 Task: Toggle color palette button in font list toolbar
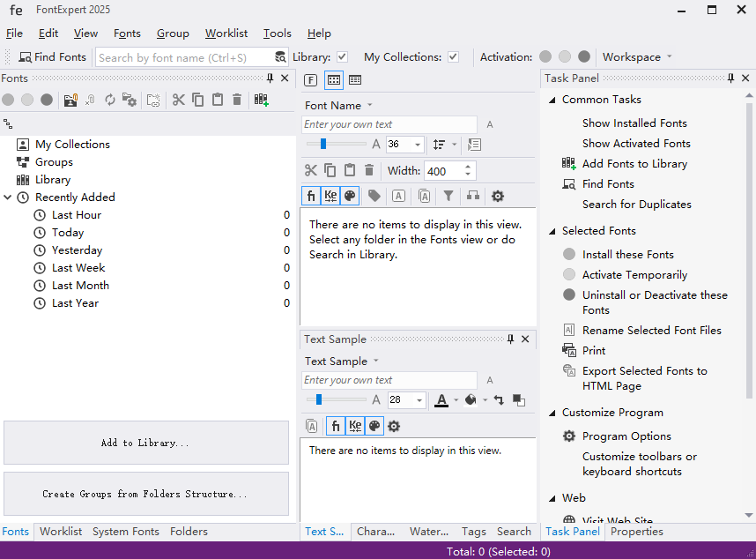point(350,196)
